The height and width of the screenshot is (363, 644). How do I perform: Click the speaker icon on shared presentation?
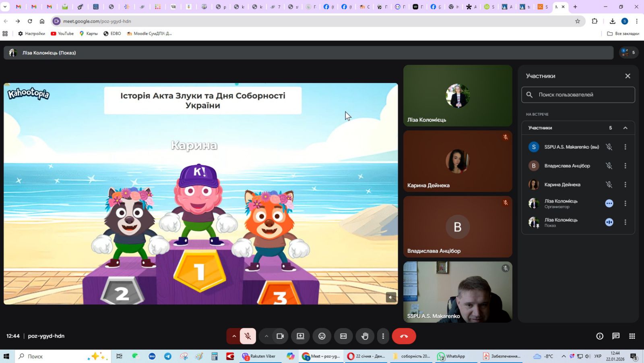tap(391, 297)
